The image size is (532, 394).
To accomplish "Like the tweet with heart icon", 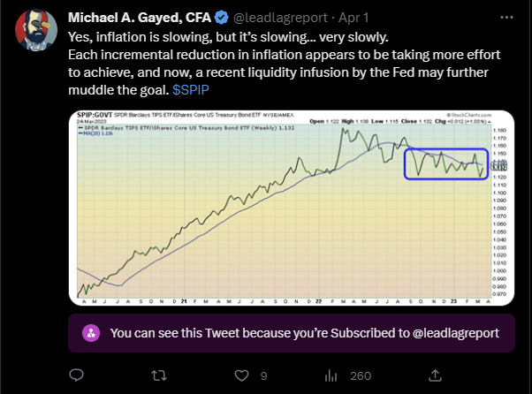I will click(241, 375).
